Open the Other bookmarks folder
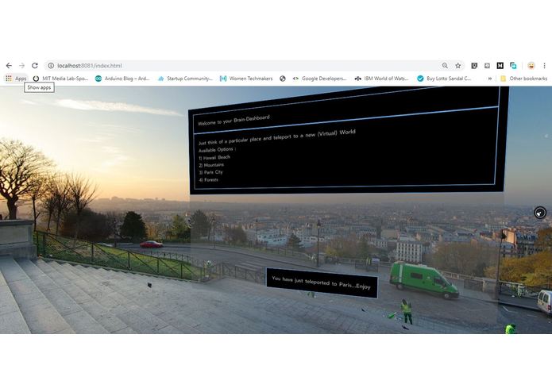 524,79
